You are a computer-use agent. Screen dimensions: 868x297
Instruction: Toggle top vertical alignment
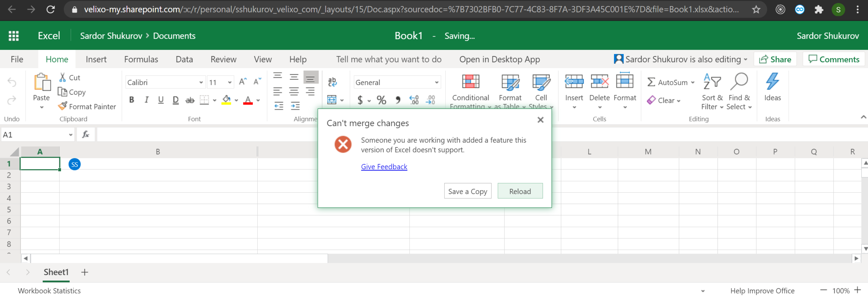tap(278, 76)
